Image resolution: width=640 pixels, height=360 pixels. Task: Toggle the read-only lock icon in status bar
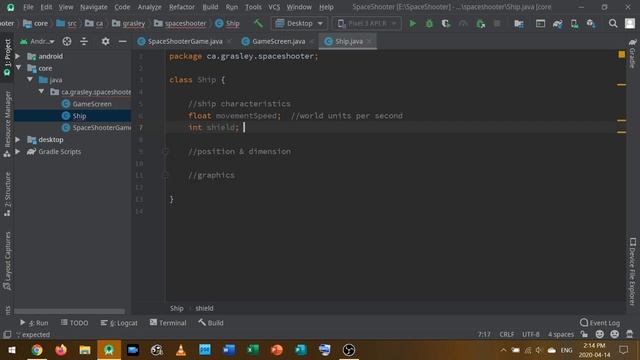584,334
